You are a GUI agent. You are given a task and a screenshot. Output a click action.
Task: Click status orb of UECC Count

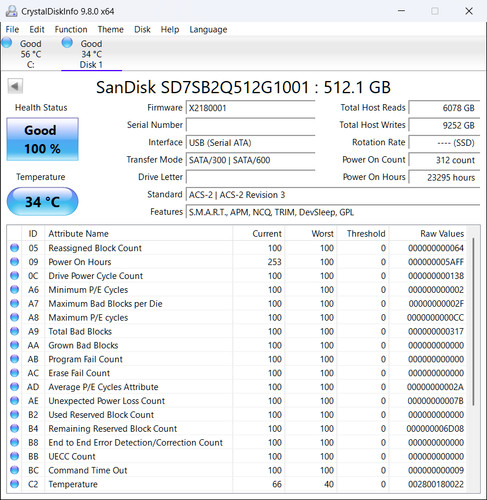(14, 456)
